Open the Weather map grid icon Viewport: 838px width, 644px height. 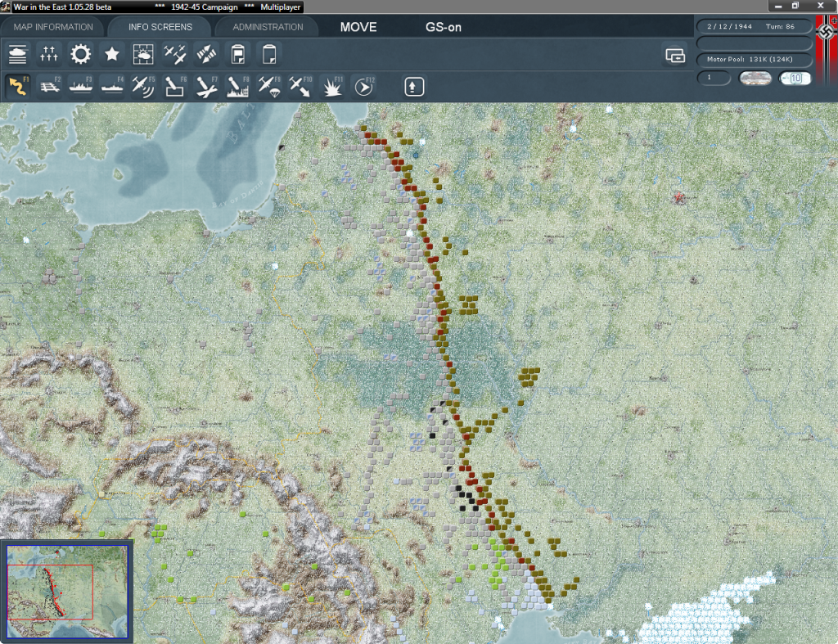[143, 55]
